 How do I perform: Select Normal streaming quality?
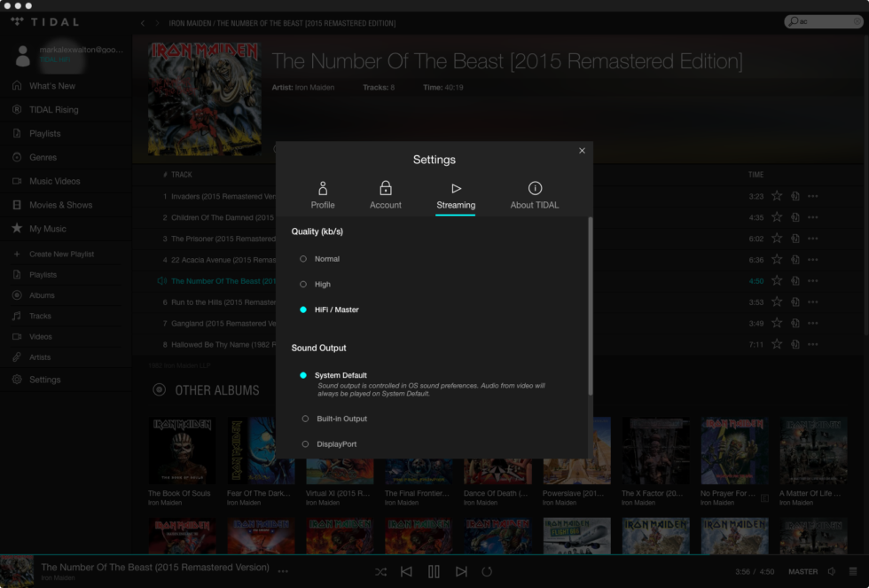point(320,259)
